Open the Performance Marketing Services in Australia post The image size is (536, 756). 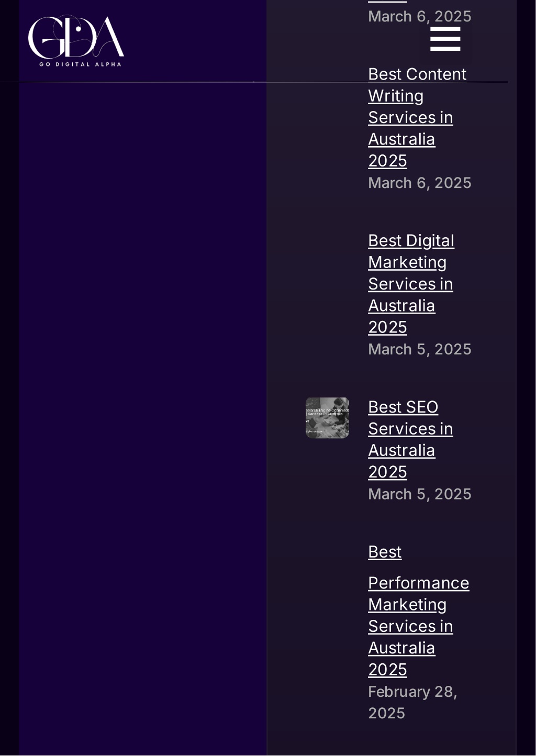coord(418,610)
